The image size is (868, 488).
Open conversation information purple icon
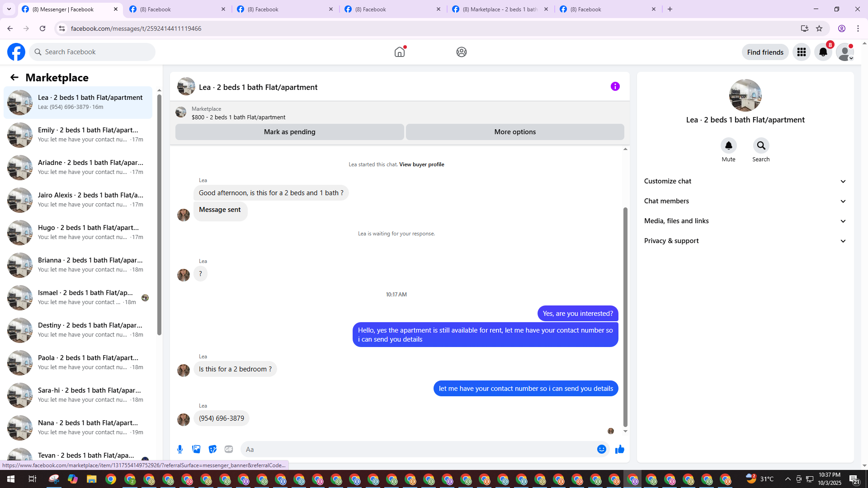[615, 86]
